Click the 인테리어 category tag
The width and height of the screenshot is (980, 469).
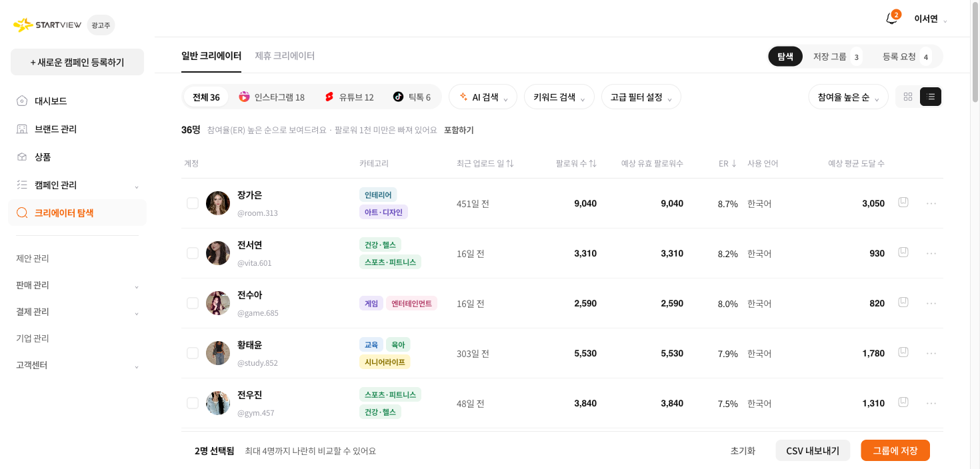pyautogui.click(x=378, y=195)
